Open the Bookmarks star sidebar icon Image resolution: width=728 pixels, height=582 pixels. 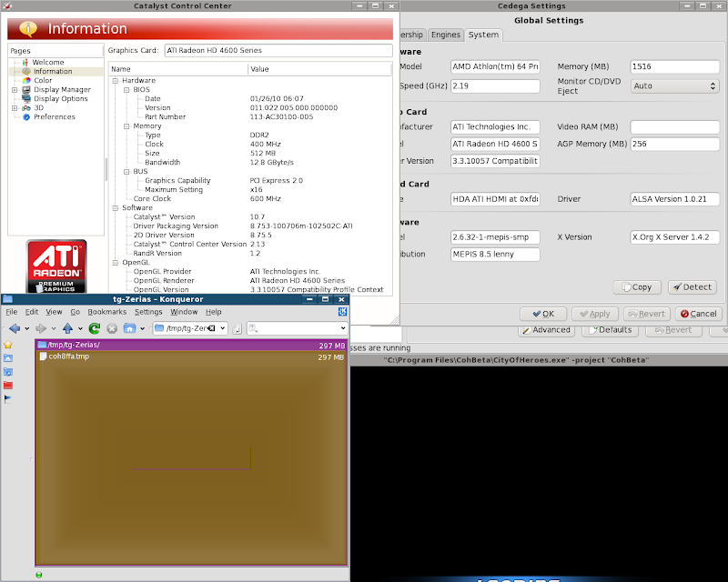8,346
